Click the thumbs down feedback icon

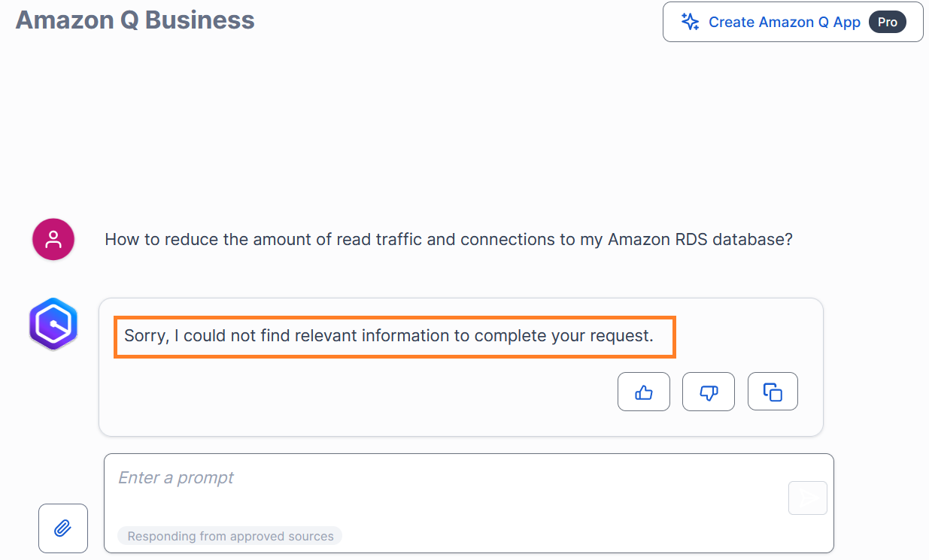(x=708, y=392)
